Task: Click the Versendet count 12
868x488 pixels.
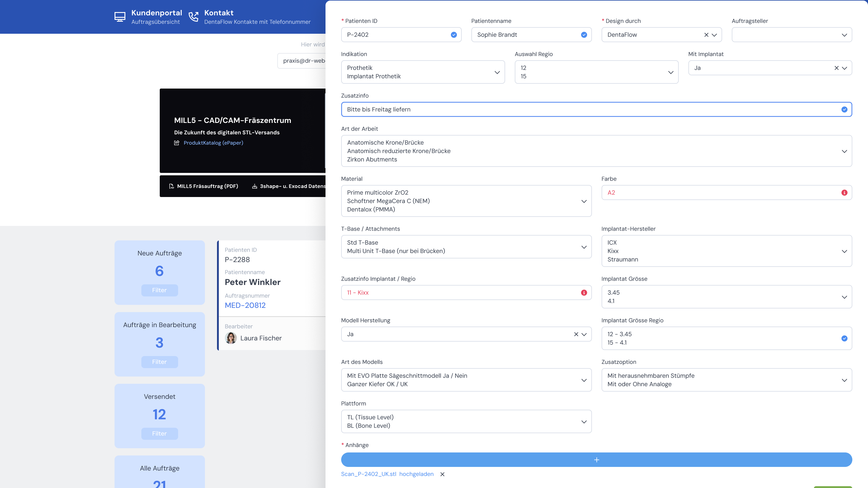Action: click(159, 414)
